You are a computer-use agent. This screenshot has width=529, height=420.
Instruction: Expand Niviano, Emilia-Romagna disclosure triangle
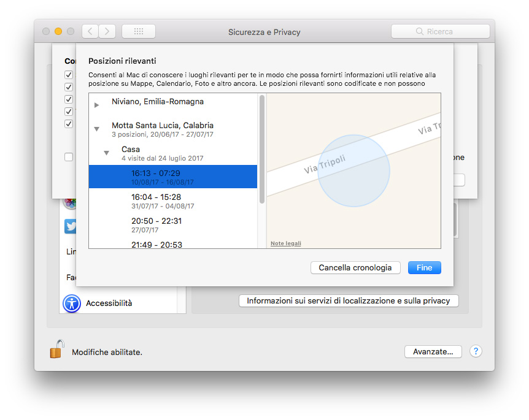click(97, 105)
